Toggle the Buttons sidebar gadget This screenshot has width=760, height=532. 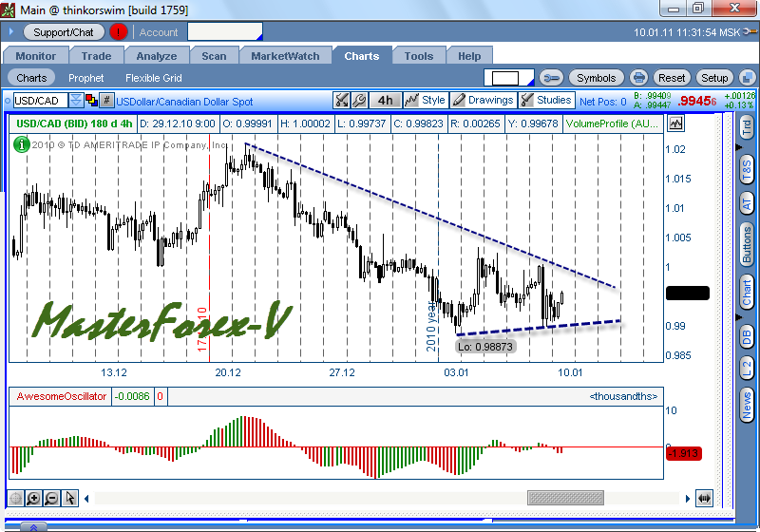coord(747,246)
